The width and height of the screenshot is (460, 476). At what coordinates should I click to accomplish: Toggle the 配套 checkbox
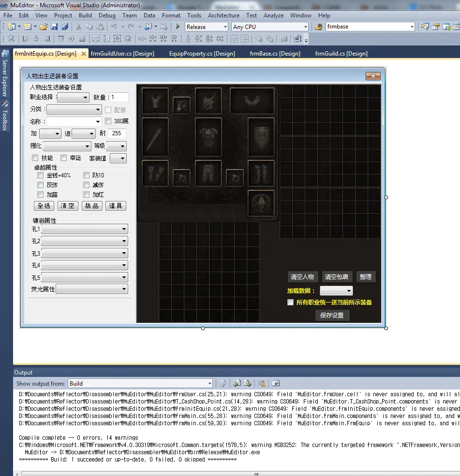click(108, 110)
